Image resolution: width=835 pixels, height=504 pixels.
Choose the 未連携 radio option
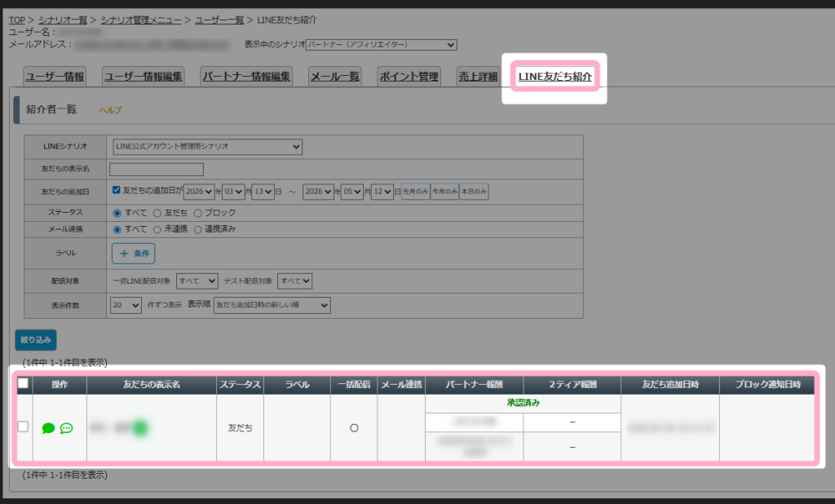point(157,230)
